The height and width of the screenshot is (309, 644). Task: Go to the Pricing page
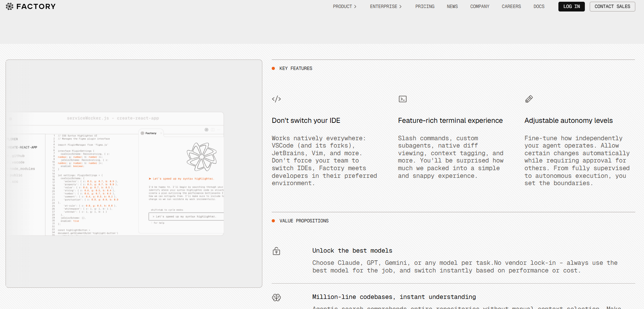[424, 6]
